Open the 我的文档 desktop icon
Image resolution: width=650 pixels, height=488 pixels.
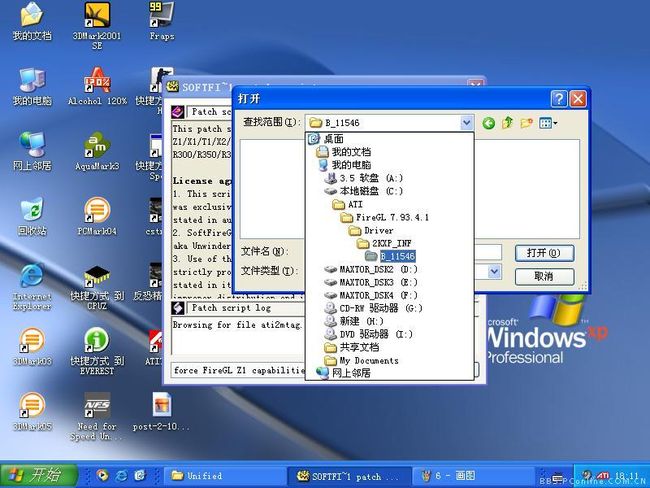(32, 22)
